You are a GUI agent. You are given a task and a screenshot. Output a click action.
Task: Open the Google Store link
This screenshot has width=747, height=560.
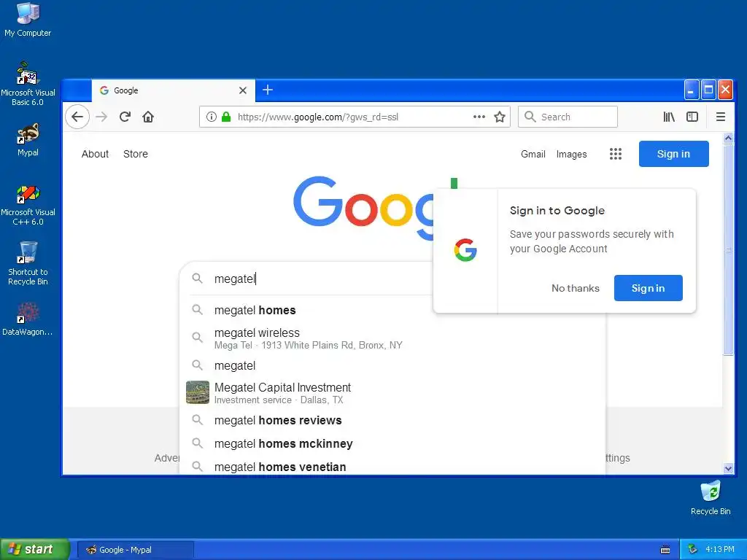[x=135, y=154]
